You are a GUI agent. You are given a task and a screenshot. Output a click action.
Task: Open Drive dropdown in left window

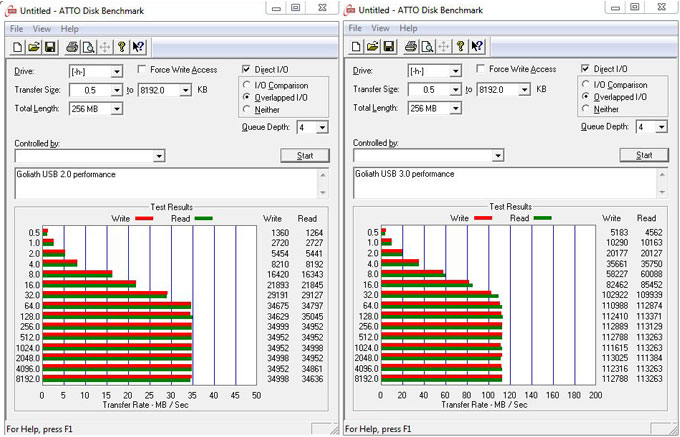117,72
